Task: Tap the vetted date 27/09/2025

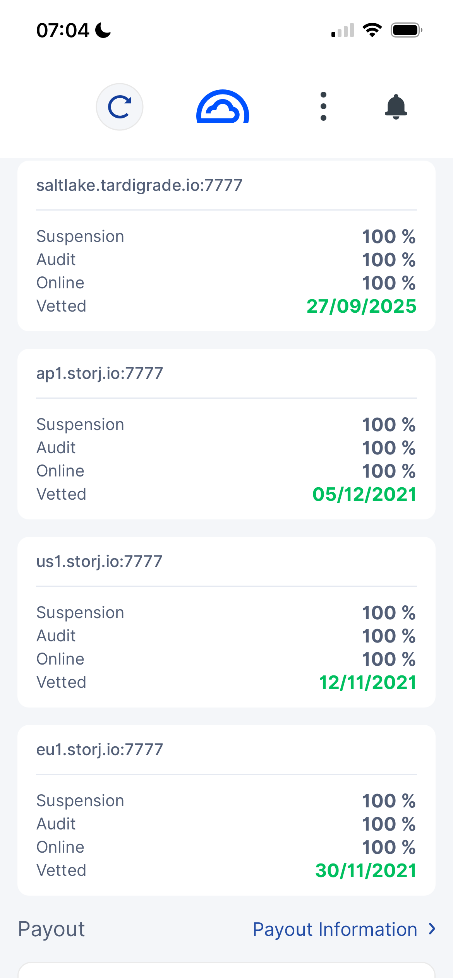Action: (361, 306)
